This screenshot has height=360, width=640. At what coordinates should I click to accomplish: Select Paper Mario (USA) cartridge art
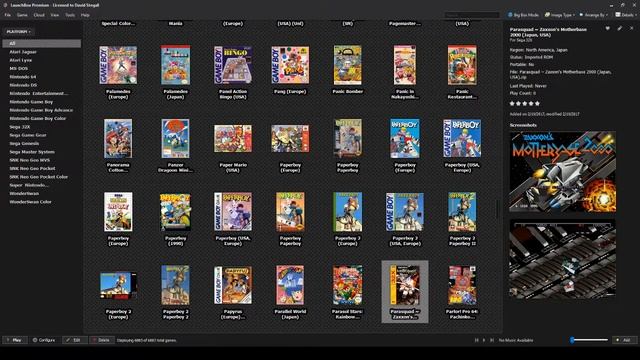click(233, 138)
